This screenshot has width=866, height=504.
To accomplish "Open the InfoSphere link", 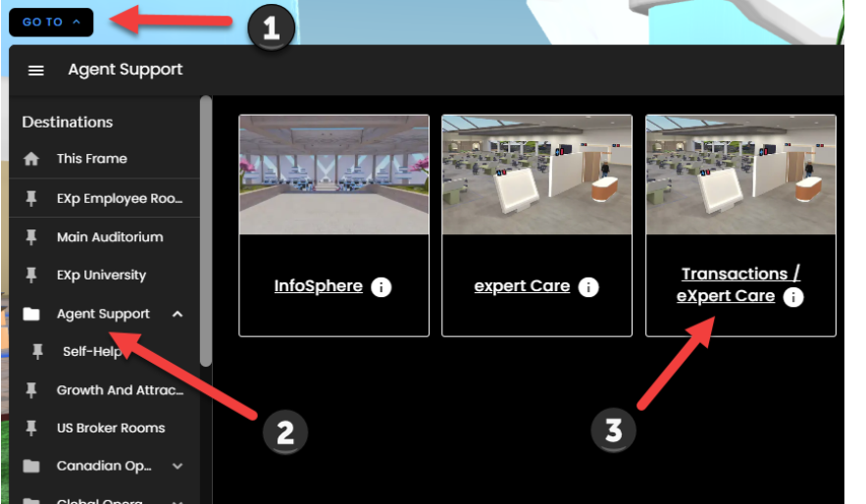I will tap(319, 286).
